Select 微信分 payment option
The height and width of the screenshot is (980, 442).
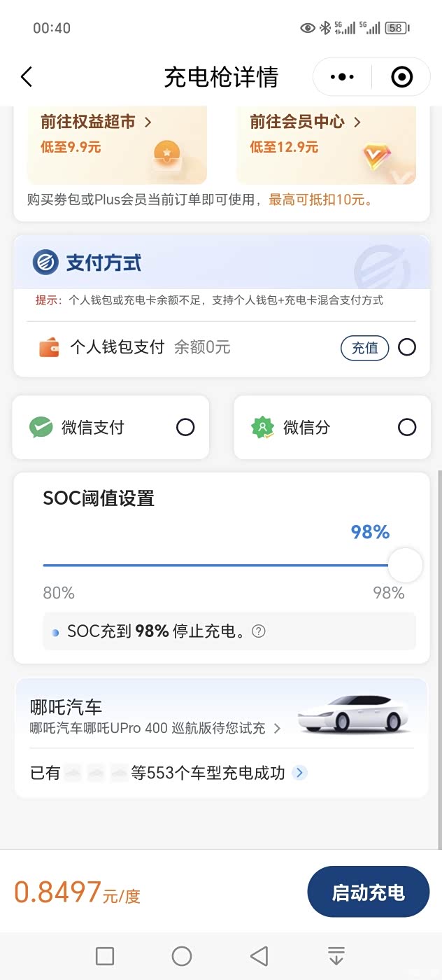pos(406,427)
